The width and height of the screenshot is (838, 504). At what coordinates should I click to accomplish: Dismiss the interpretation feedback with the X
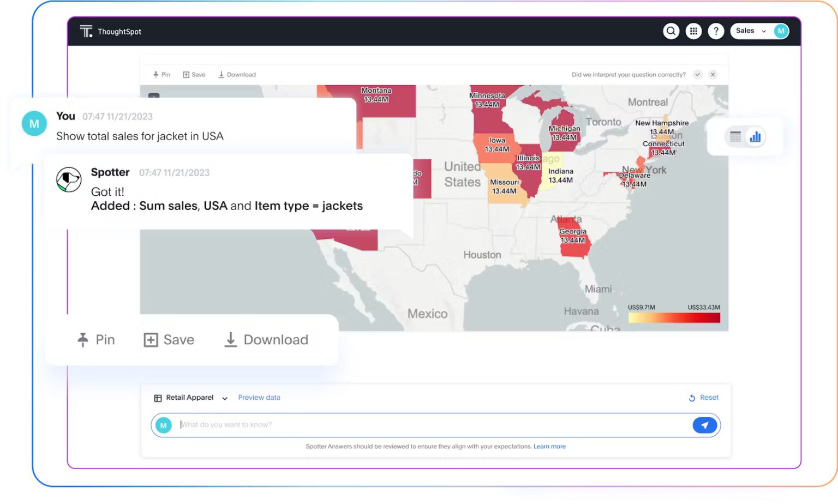tap(713, 74)
